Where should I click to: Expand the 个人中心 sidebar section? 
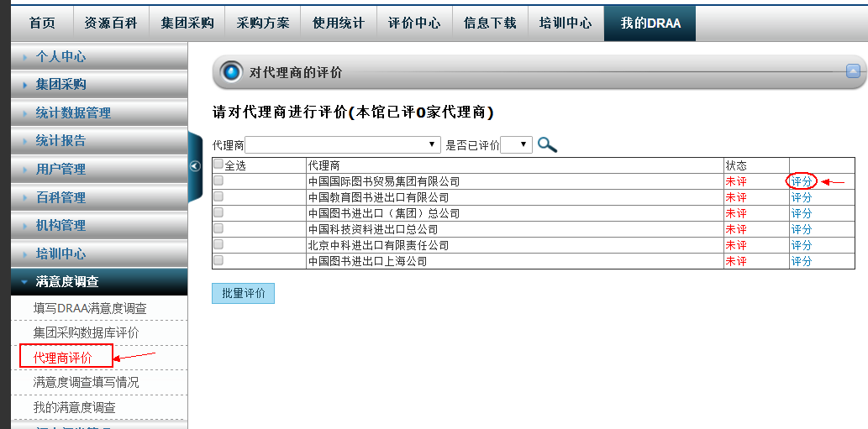[x=60, y=57]
